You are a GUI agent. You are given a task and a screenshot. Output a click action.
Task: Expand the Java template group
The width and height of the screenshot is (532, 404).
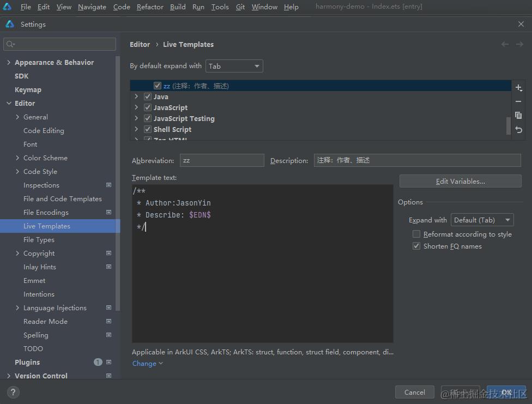point(136,97)
